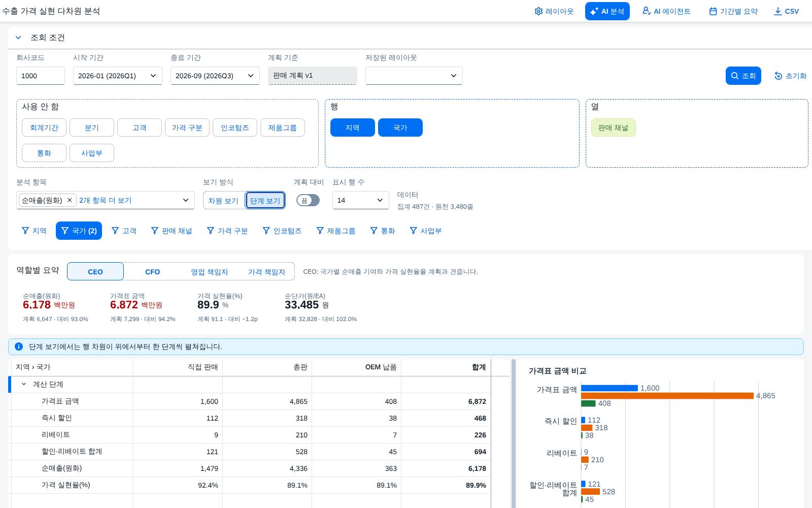Expand the 분석 항목 multi-select dropdown
This screenshot has height=508, width=812.
pos(186,200)
